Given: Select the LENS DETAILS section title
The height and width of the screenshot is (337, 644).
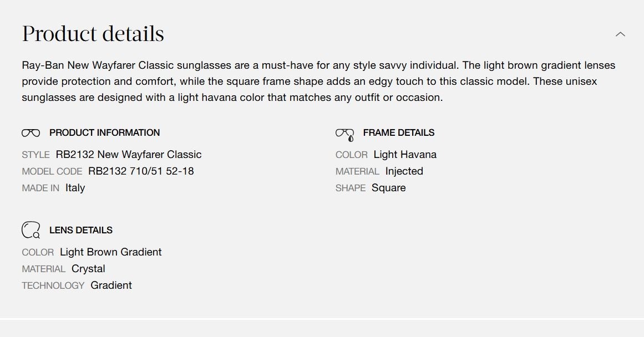Looking at the screenshot, I should click(80, 230).
